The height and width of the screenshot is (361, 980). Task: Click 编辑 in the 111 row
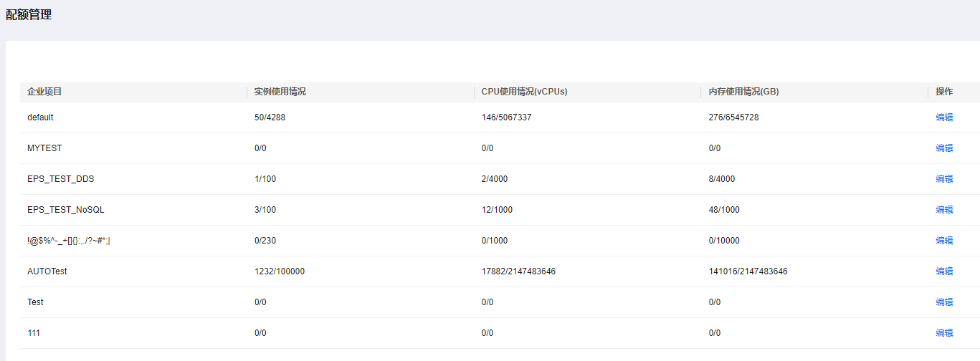(944, 333)
